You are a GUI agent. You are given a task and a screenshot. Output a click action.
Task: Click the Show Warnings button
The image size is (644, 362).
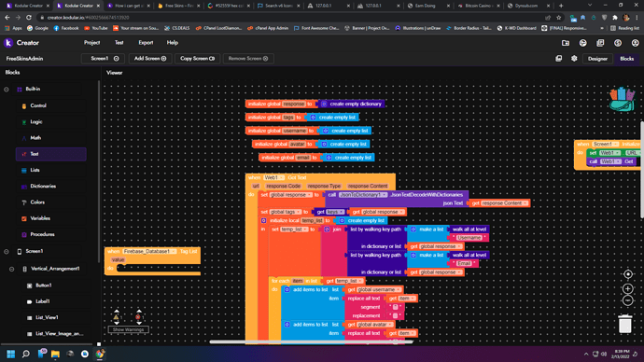(128, 329)
